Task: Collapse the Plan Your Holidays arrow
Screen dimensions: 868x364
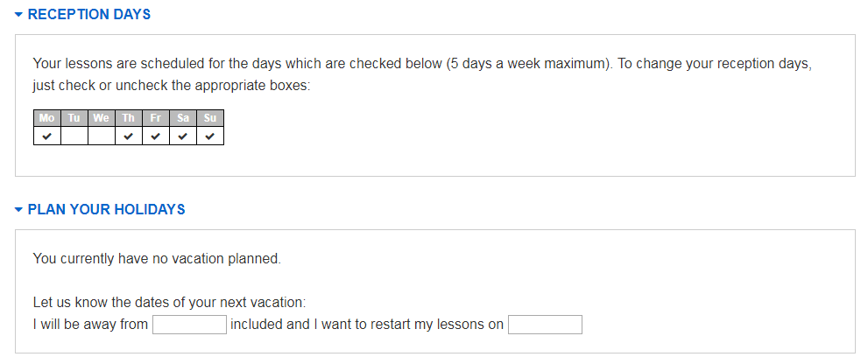Action: pos(19,210)
